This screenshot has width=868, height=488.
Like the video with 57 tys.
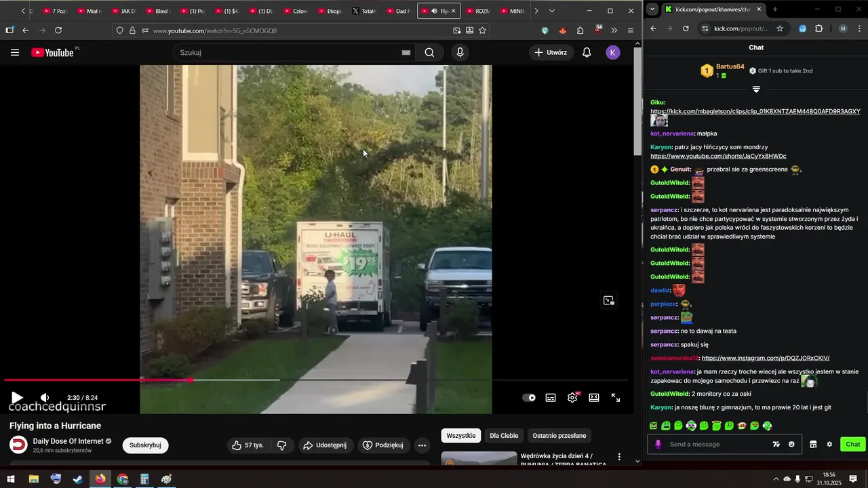[x=248, y=445]
